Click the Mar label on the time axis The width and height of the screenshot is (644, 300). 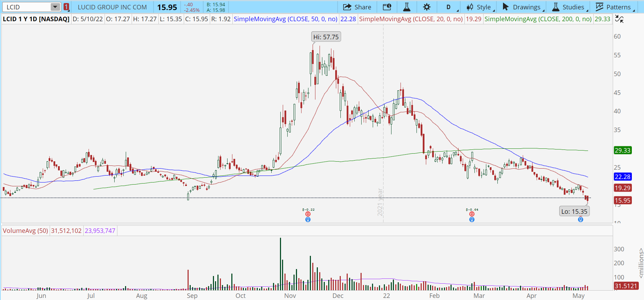(x=479, y=296)
